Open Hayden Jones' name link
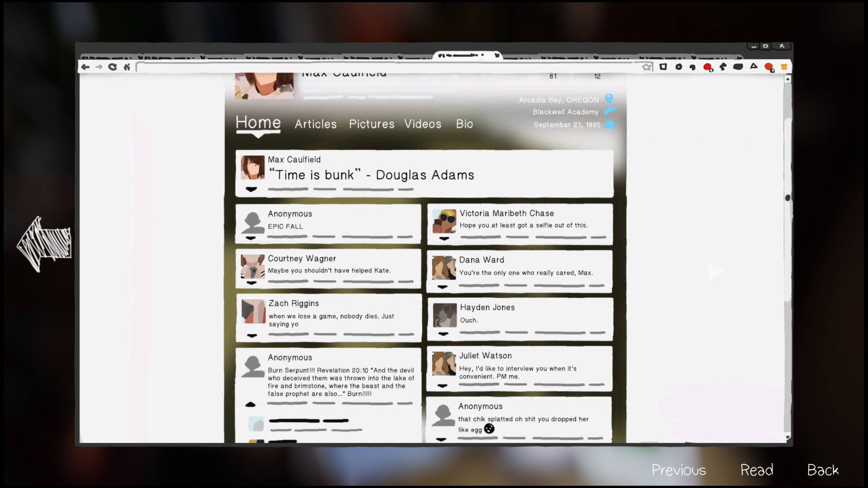 487,307
